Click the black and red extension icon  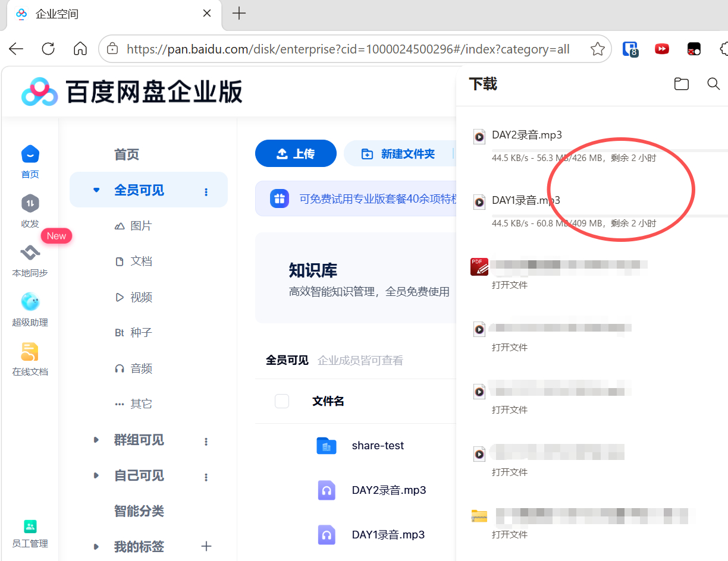(x=694, y=49)
